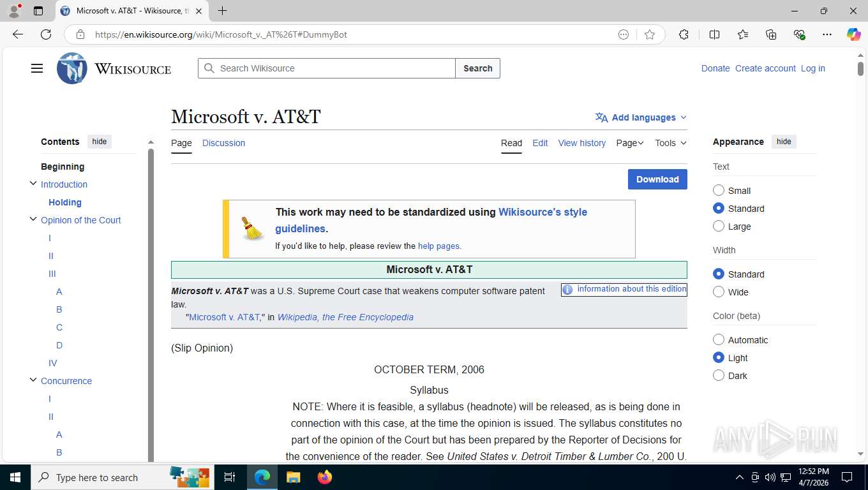Open the Donate link
This screenshot has height=490, width=868.
(x=715, y=68)
